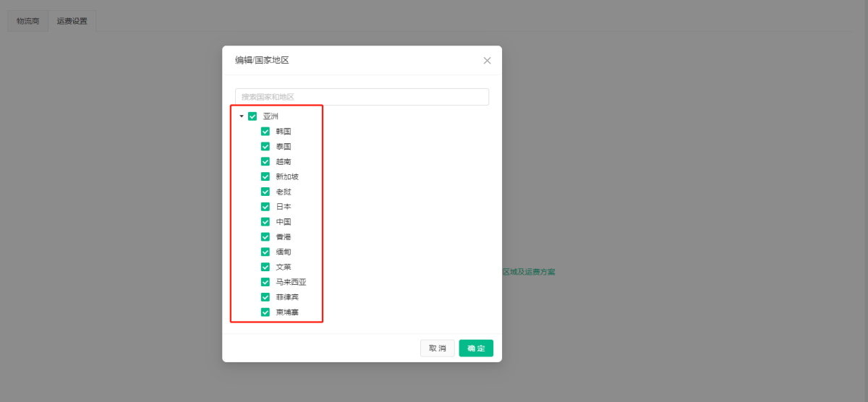Deselect the 越南 checkbox
868x402 pixels.
coord(265,162)
